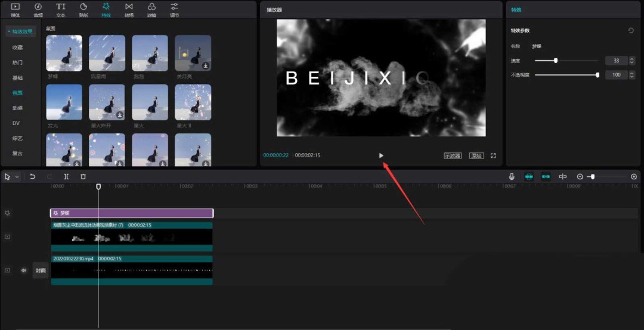Open the selection tool mode dropdown
This screenshot has width=644, height=330.
pyautogui.click(x=17, y=177)
